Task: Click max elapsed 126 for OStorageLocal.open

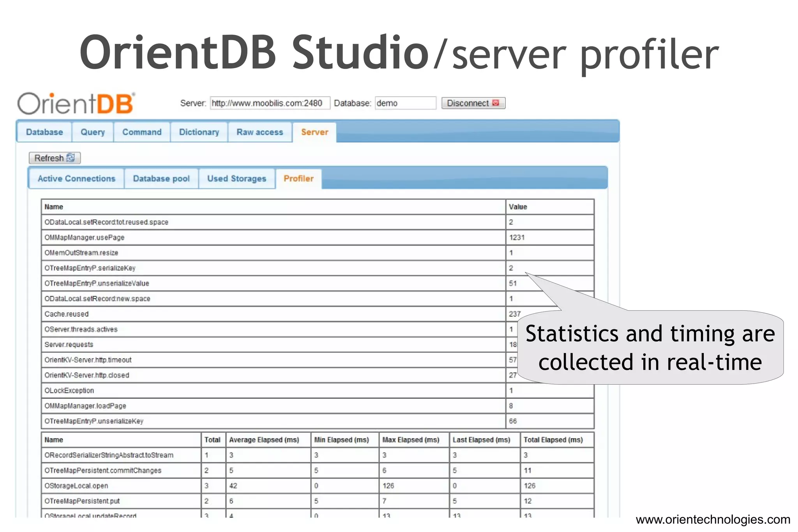Action: click(414, 486)
